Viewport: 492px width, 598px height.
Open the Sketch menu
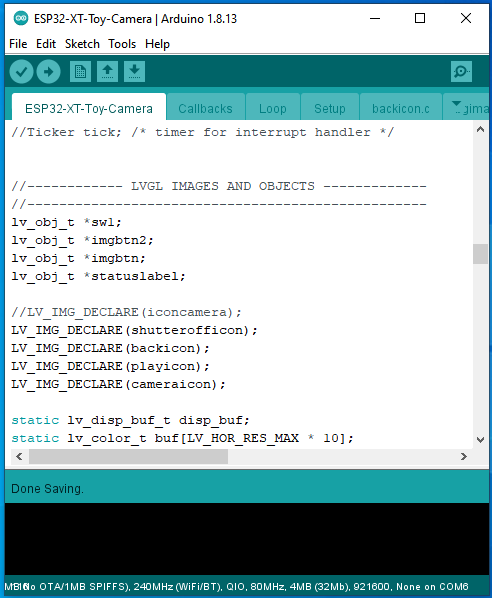82,44
